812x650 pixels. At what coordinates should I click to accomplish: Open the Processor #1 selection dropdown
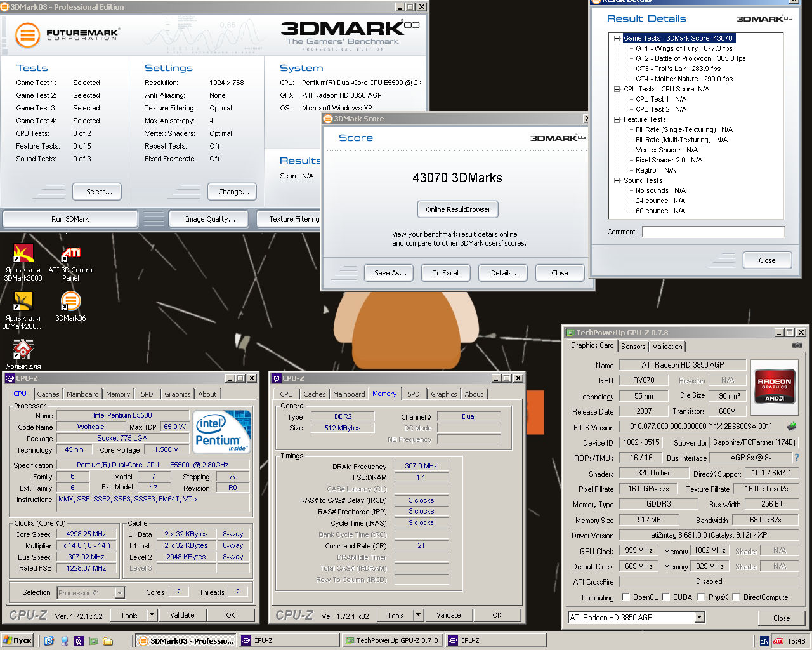pyautogui.click(x=119, y=593)
